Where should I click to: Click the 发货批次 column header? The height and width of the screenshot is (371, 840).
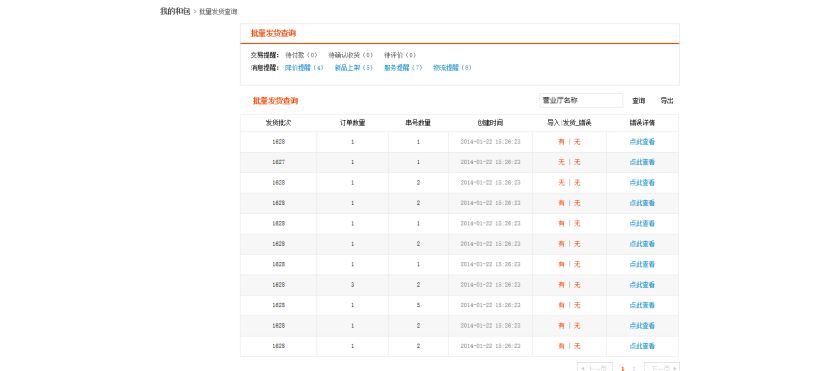[x=279, y=123]
